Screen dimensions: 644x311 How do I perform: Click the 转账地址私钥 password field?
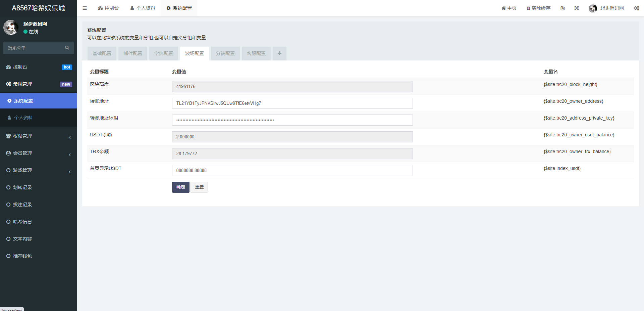292,120
